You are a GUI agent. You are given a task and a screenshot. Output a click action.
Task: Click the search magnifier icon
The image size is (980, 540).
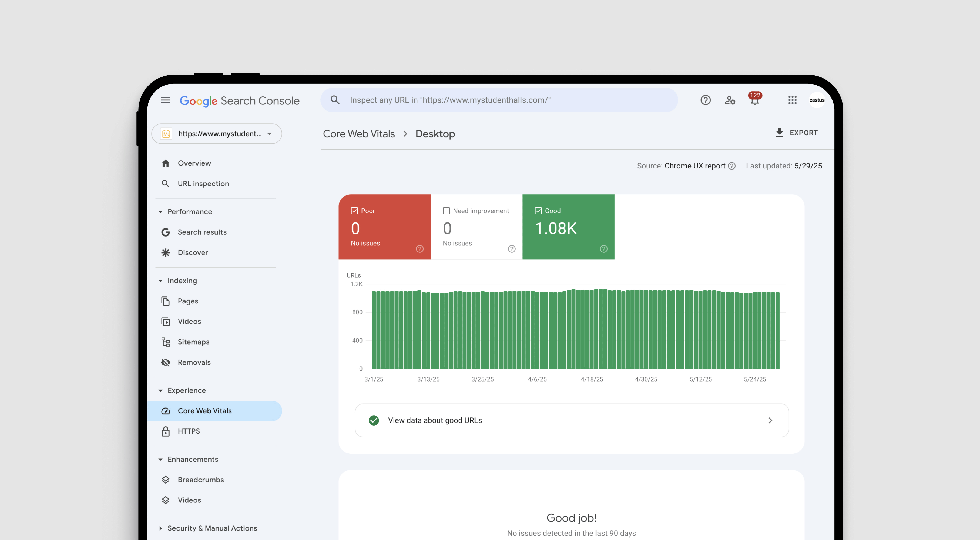click(x=335, y=100)
